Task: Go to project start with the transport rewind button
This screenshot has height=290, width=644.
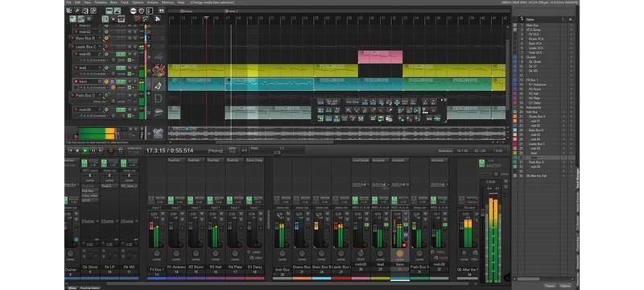Action: 70,151
